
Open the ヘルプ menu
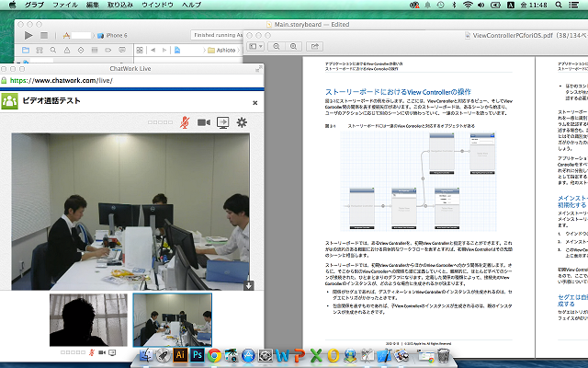tap(191, 5)
